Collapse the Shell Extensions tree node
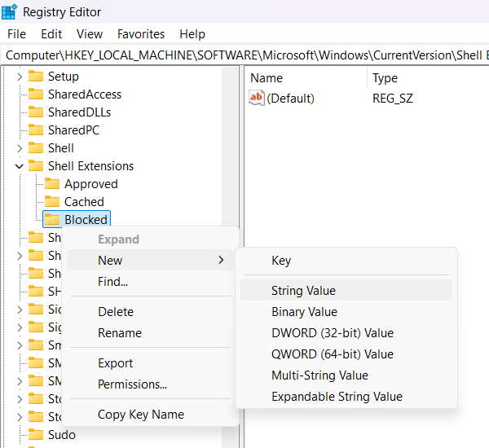This screenshot has height=448, width=489. coord(19,166)
